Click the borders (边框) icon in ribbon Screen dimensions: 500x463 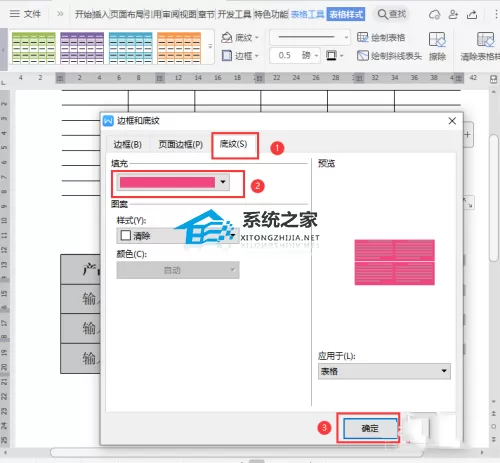[227, 55]
